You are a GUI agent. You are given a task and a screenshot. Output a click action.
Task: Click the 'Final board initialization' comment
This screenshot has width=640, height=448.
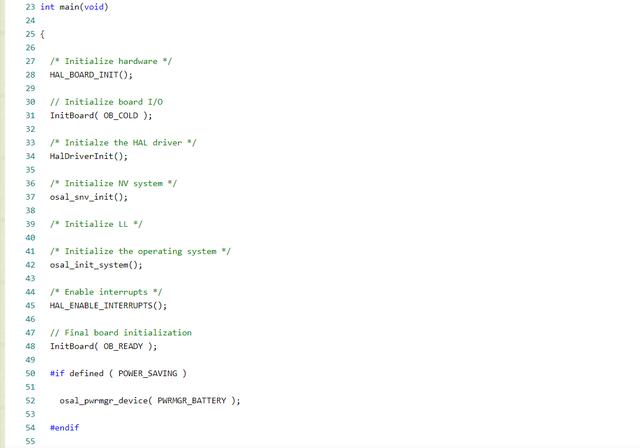[x=120, y=332]
